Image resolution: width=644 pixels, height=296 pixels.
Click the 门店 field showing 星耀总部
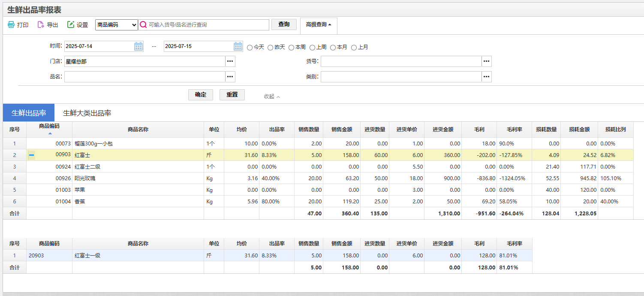(145, 61)
